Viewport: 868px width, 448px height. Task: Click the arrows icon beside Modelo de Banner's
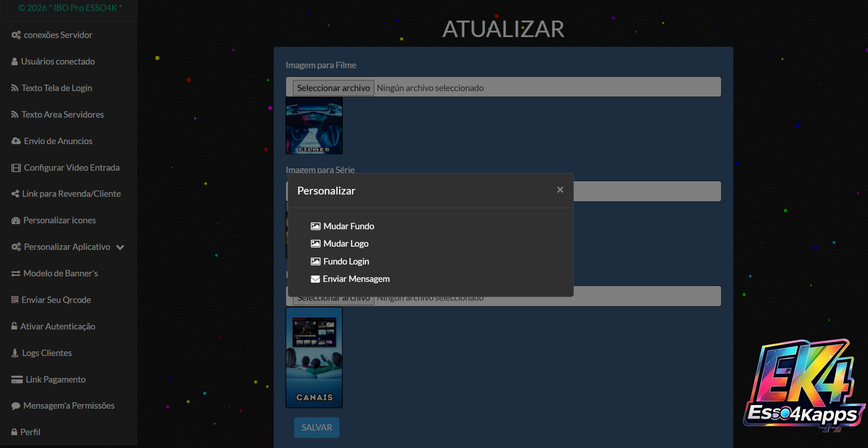[x=16, y=273]
